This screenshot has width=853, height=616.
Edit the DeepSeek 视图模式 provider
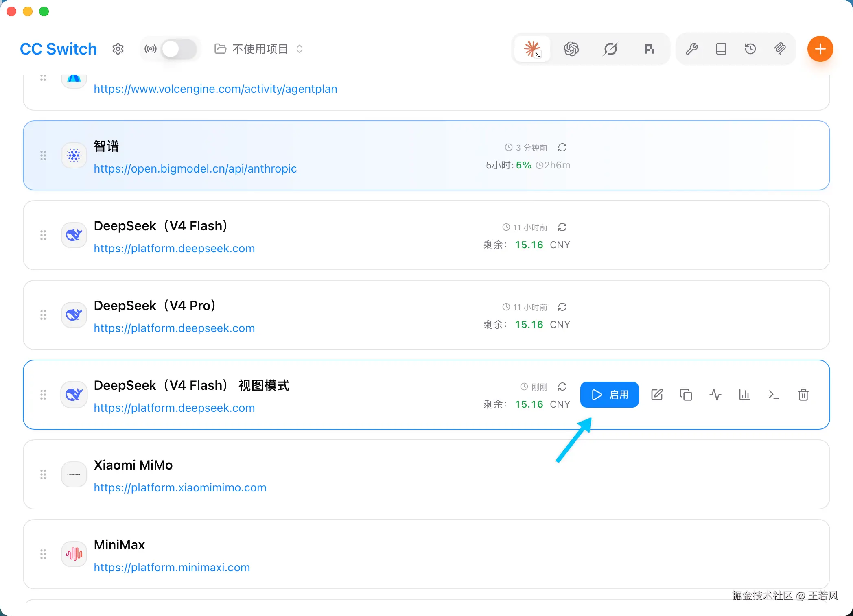[657, 395]
